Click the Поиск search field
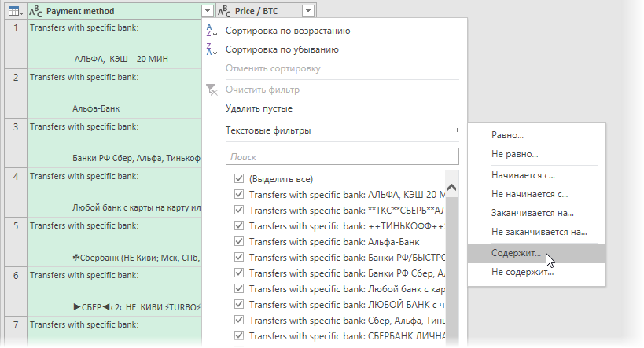Image resolution: width=644 pixels, height=348 pixels. [x=342, y=157]
